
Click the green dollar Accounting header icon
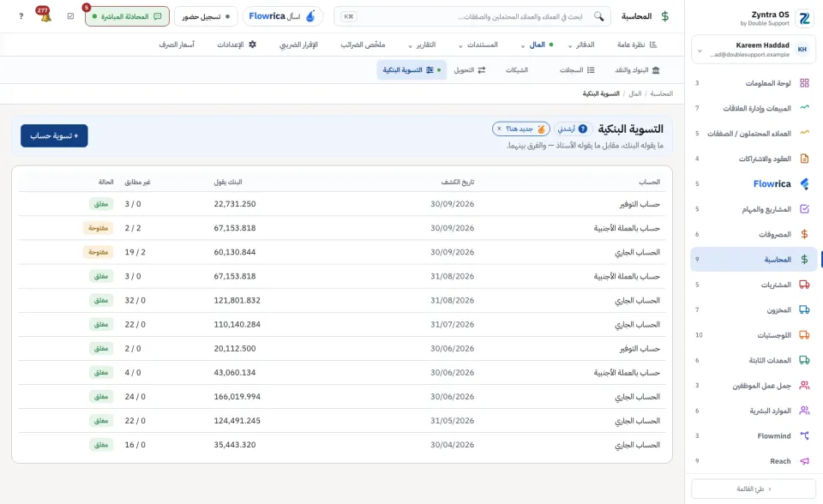point(665,16)
